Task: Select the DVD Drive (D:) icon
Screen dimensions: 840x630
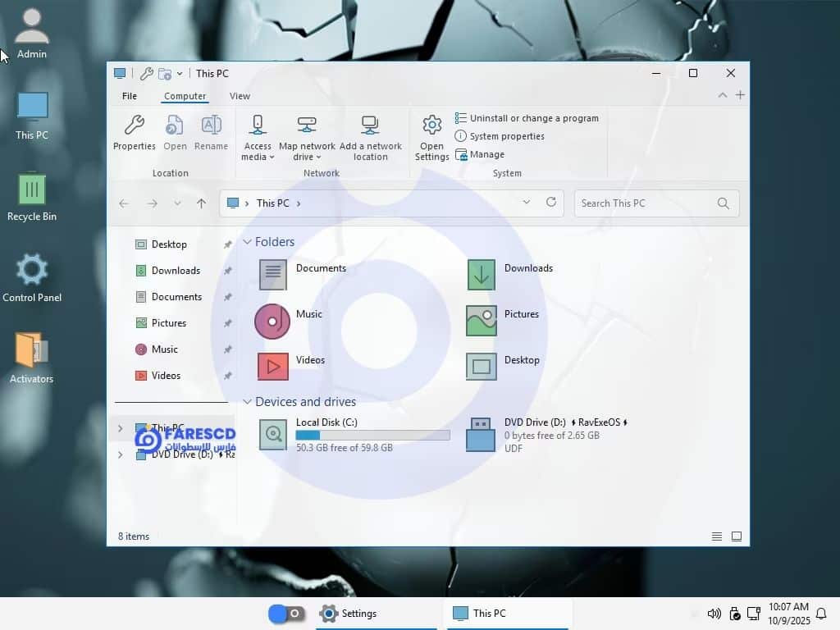Action: coord(481,435)
